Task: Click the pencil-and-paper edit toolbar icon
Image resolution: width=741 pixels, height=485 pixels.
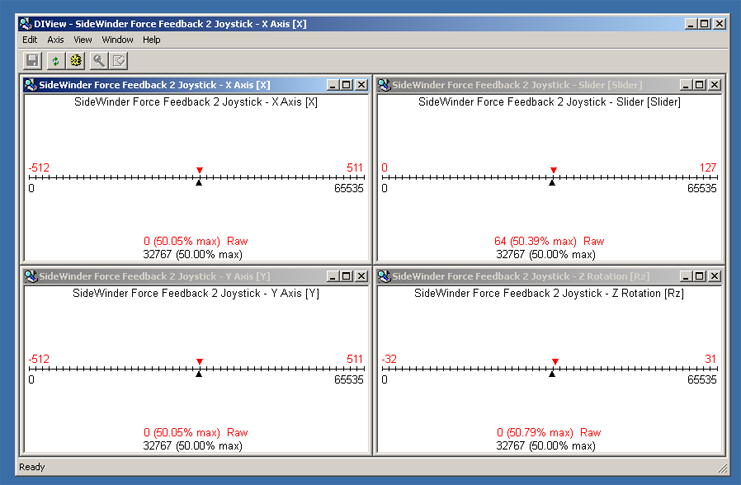Action: [119, 61]
